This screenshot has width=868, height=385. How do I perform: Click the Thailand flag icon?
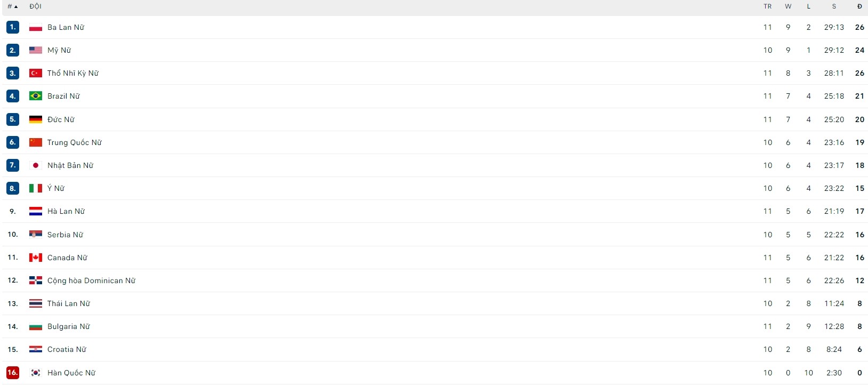[36, 303]
